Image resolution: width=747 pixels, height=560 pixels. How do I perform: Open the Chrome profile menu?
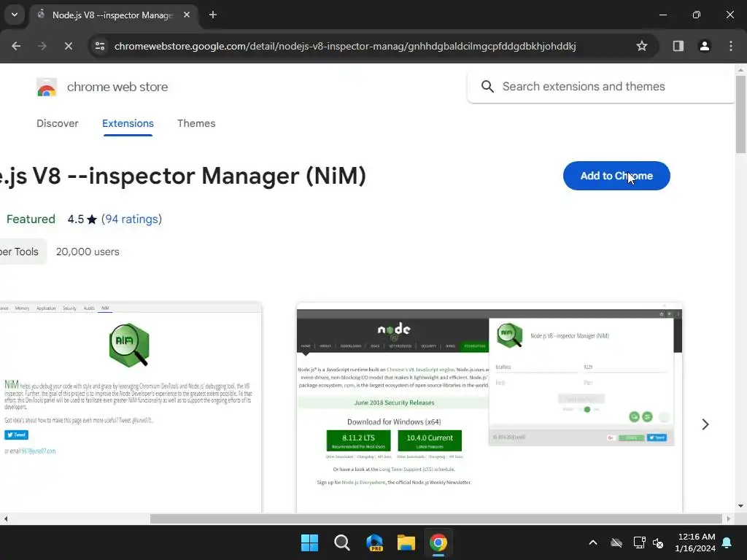pyautogui.click(x=704, y=46)
